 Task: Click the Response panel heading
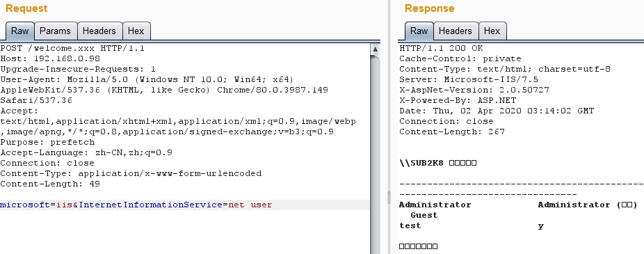click(429, 8)
